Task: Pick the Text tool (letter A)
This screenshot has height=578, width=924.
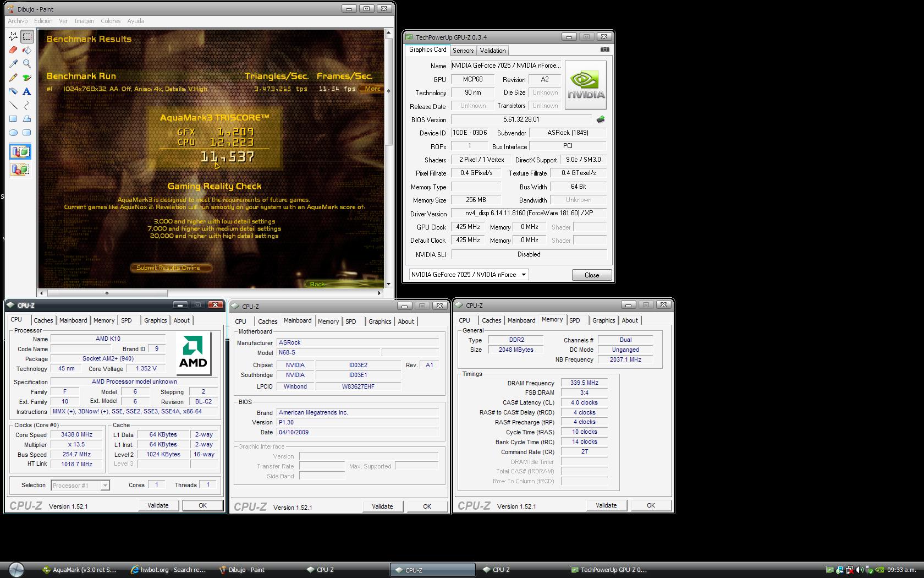Action: [x=27, y=91]
